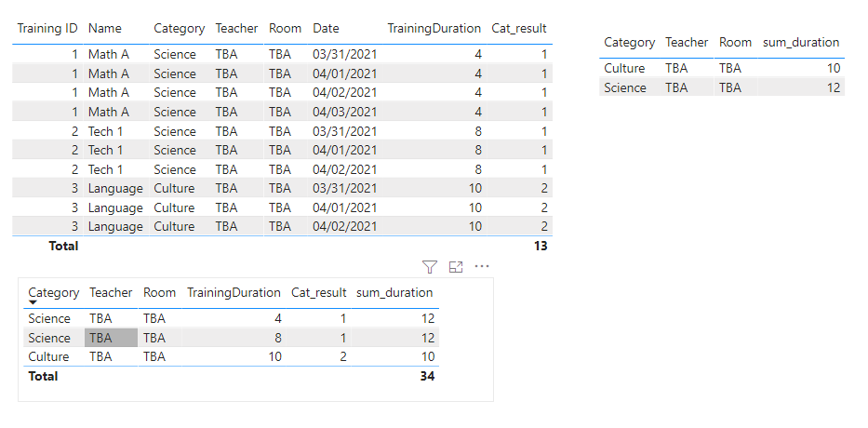Click the Science category in the Math A 04/01/2021 row

point(175,74)
